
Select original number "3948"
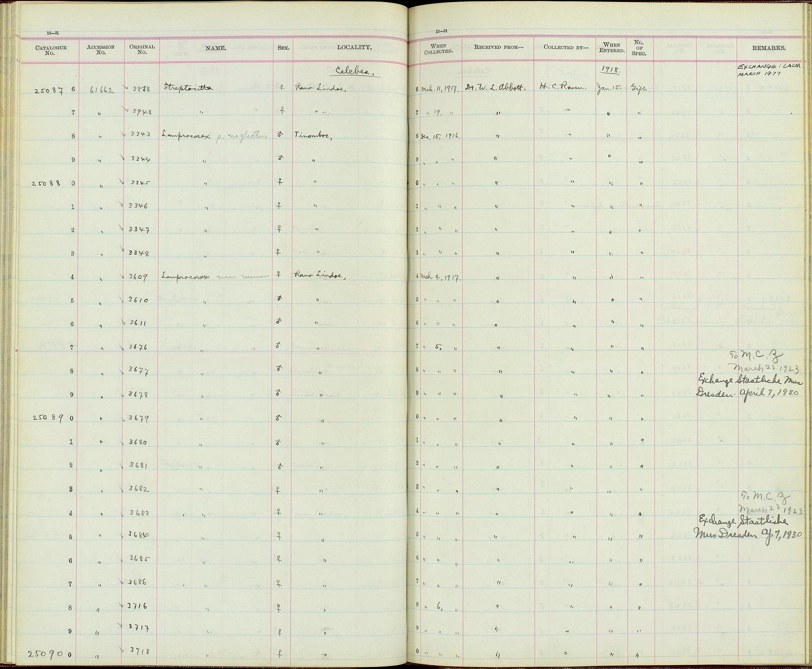[x=142, y=112]
